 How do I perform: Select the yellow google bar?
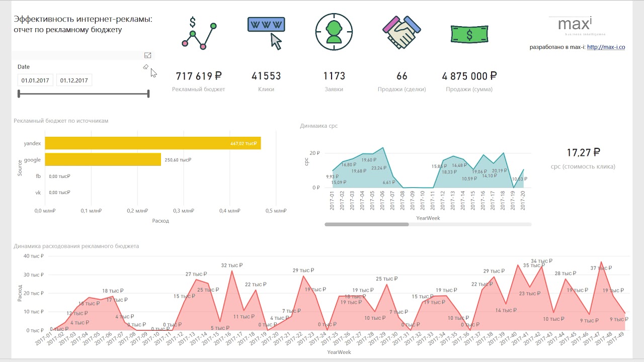pyautogui.click(x=103, y=160)
